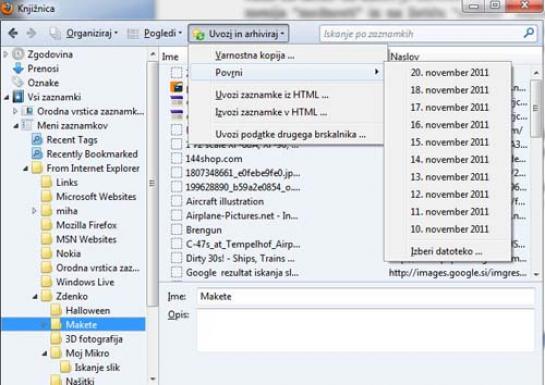Click the page icon beside Aircraft illustration
Image resolution: width=545 pixels, height=385 pixels.
[176, 201]
